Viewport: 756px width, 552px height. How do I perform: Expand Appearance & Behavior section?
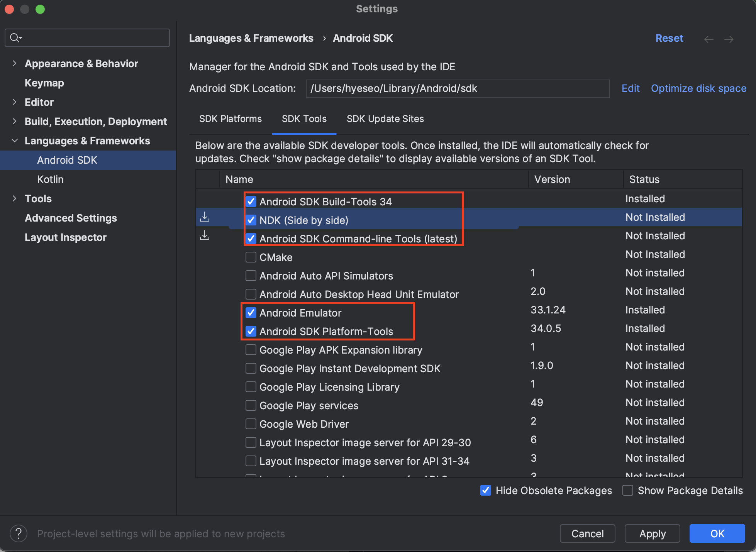click(x=14, y=63)
